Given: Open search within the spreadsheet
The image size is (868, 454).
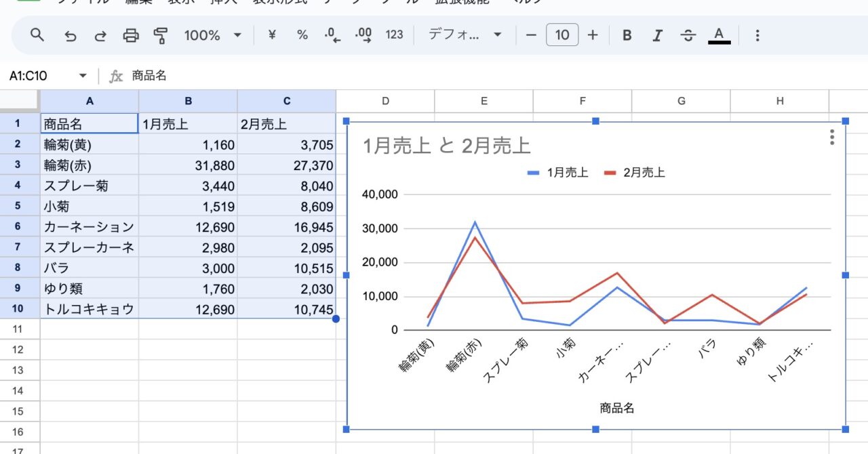Looking at the screenshot, I should coord(37,35).
